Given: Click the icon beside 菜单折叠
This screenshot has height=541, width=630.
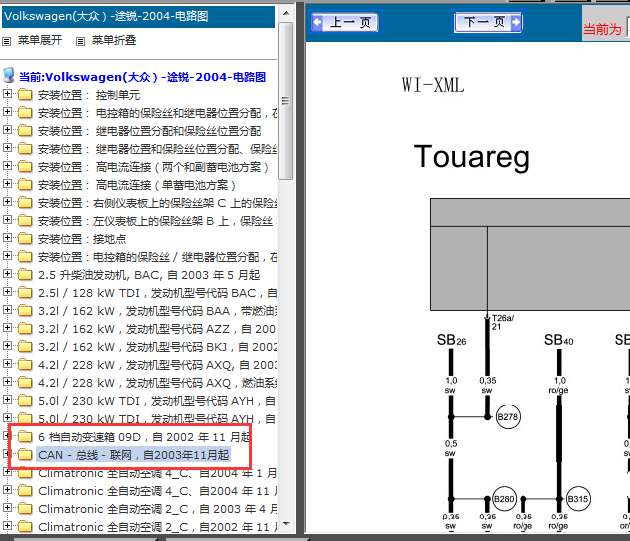Looking at the screenshot, I should point(80,41).
